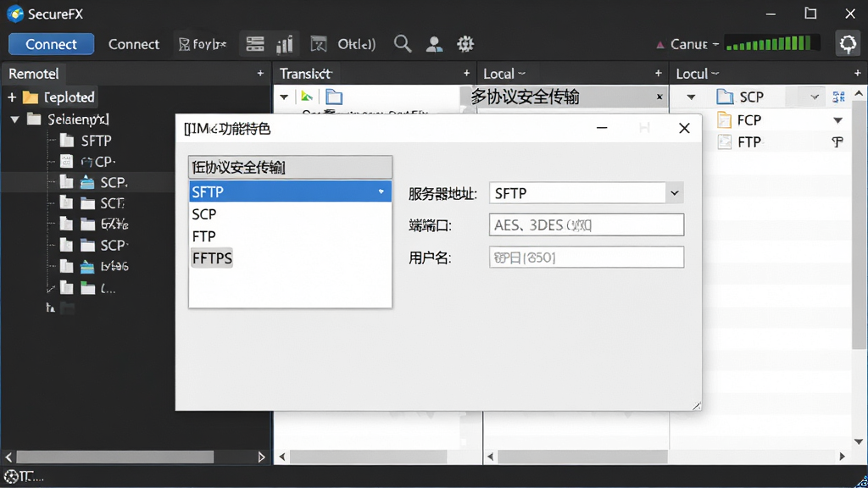Open dropdown triangle in Translct toolbar

283,97
